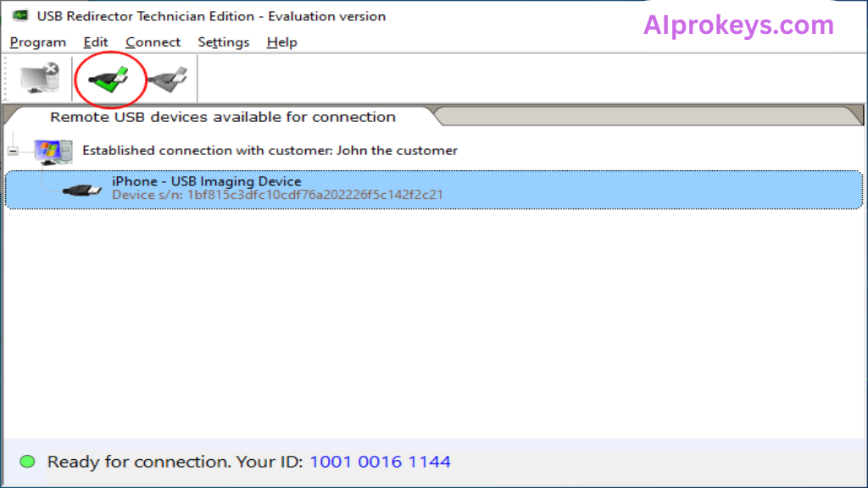
Task: Click the gray disconnect USB device icon
Action: [x=168, y=79]
